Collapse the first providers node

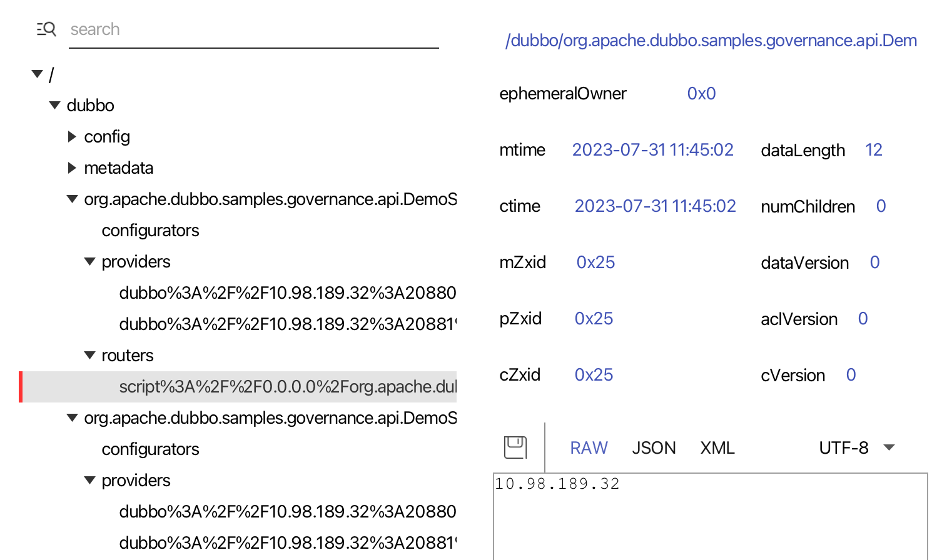pyautogui.click(x=90, y=261)
